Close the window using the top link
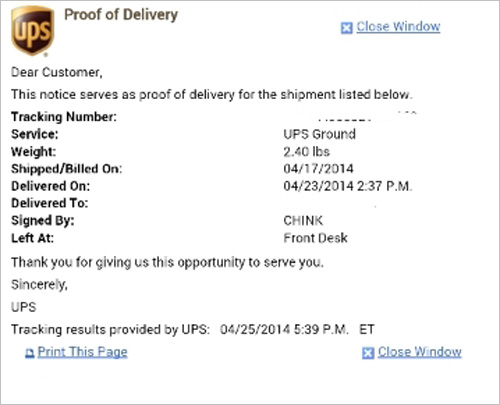 pyautogui.click(x=398, y=27)
